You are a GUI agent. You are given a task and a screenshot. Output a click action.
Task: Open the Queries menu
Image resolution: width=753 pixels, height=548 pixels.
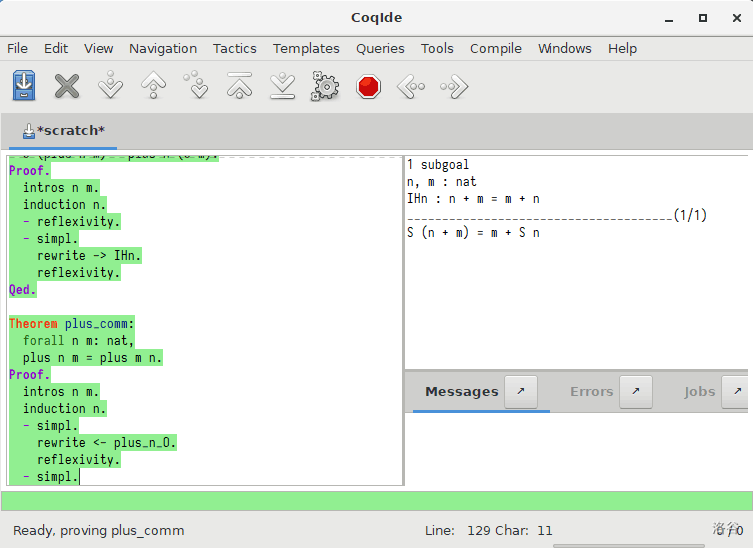[380, 48]
